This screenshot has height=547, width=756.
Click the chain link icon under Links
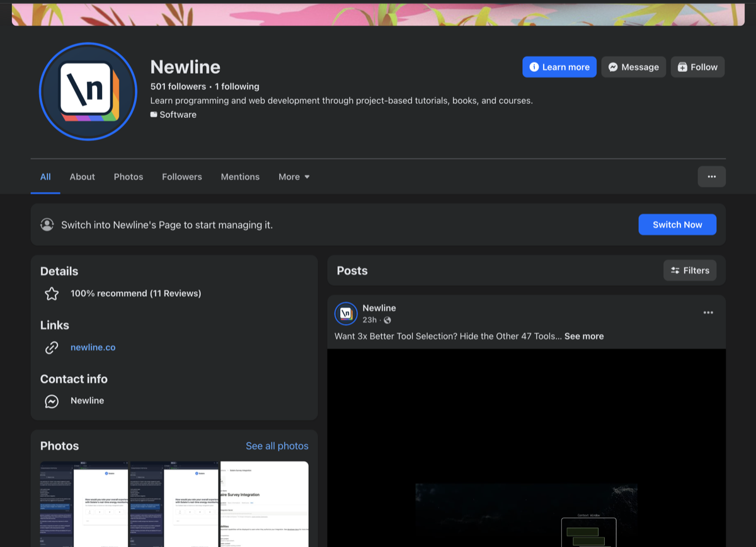52,347
